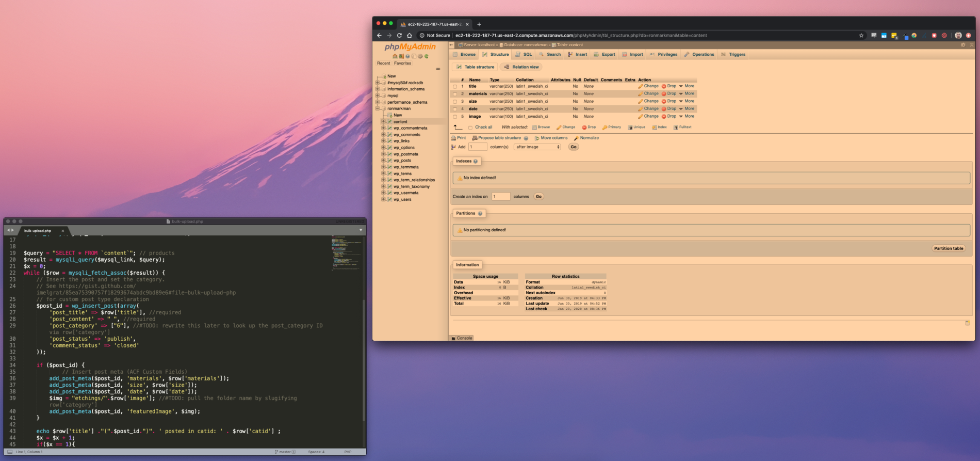Click the log out icon beside home icon

(401, 56)
